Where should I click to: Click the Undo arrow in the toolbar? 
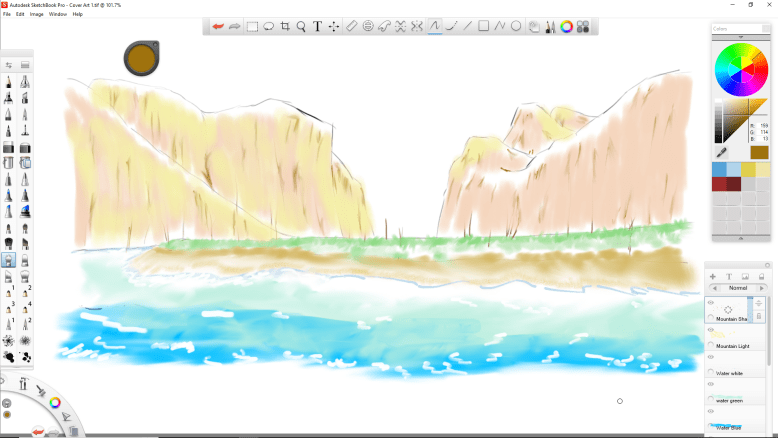[x=217, y=26]
